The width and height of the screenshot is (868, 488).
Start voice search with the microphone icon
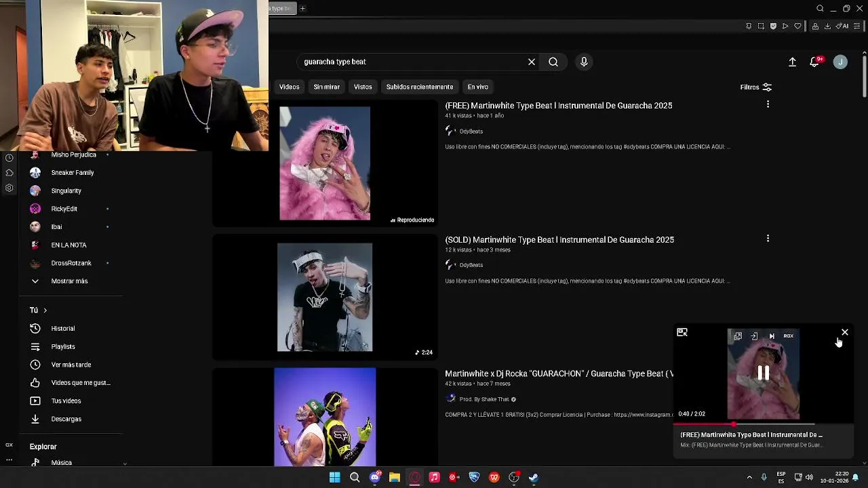(584, 62)
